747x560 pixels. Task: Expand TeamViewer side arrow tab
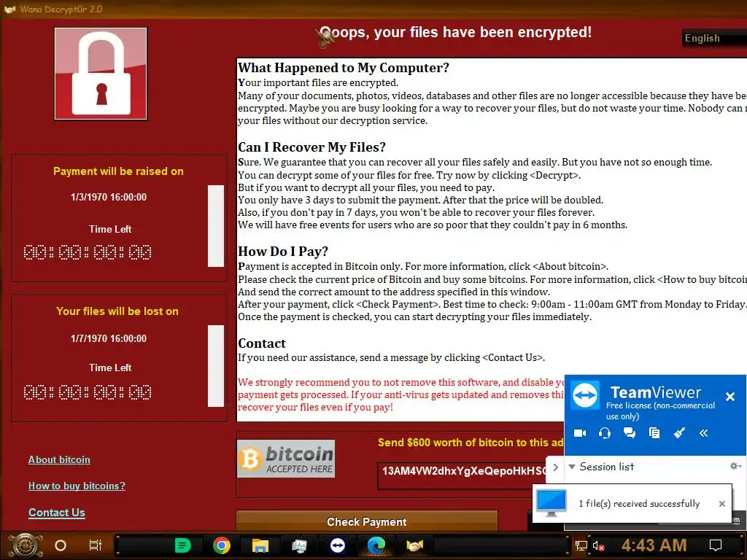pos(555,467)
